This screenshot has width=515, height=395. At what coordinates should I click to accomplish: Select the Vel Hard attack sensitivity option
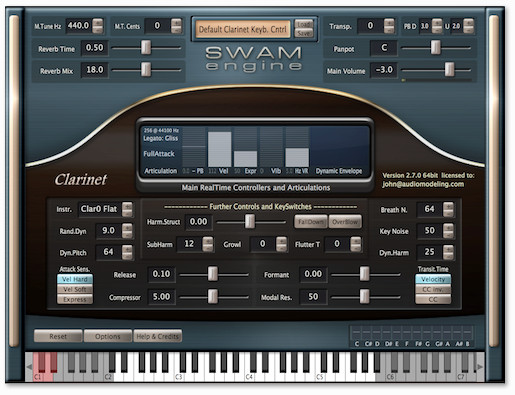coord(75,279)
